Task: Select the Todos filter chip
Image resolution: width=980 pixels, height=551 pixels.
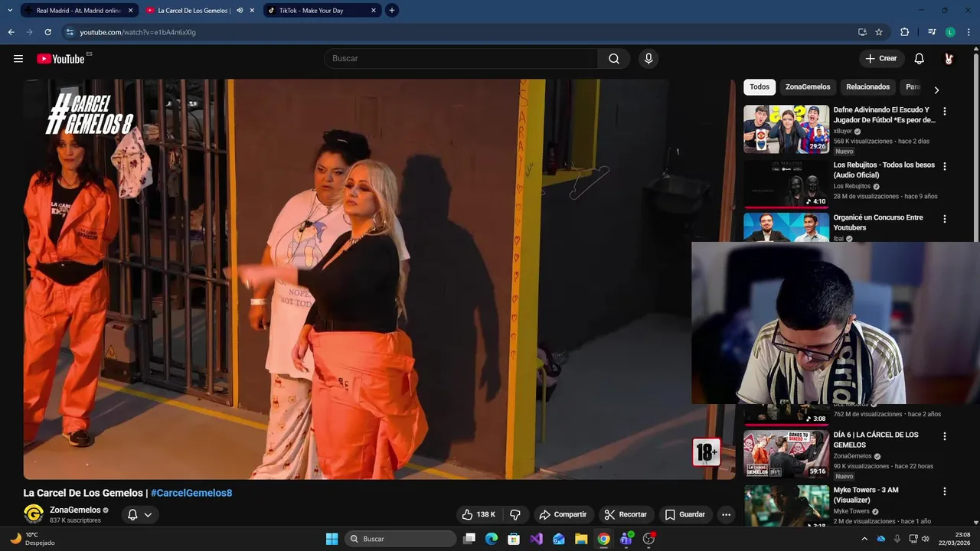Action: (759, 87)
